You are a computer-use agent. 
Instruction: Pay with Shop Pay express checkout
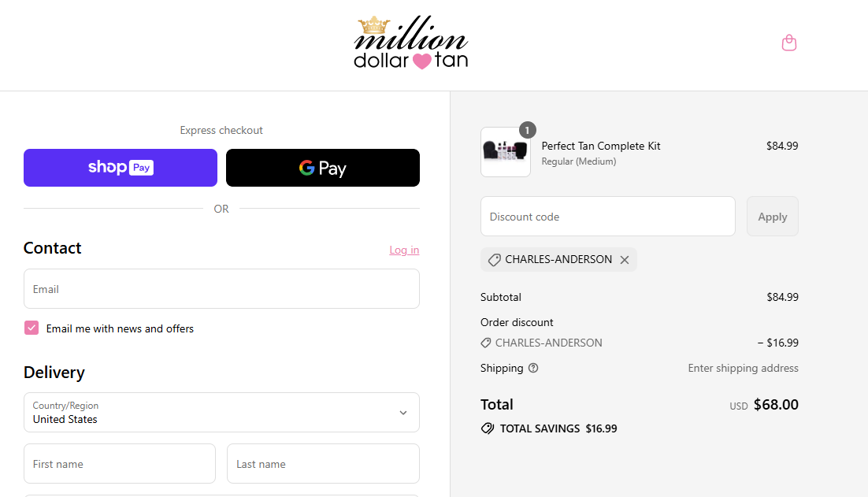121,168
